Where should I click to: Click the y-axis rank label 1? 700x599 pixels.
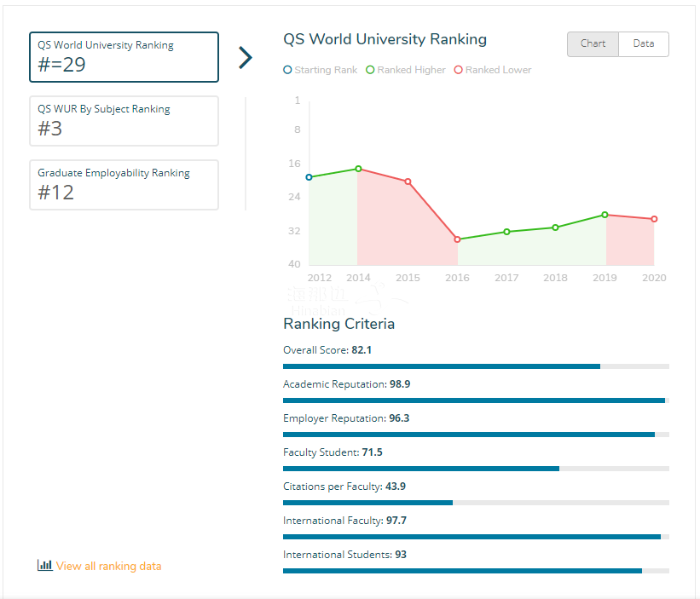(298, 101)
